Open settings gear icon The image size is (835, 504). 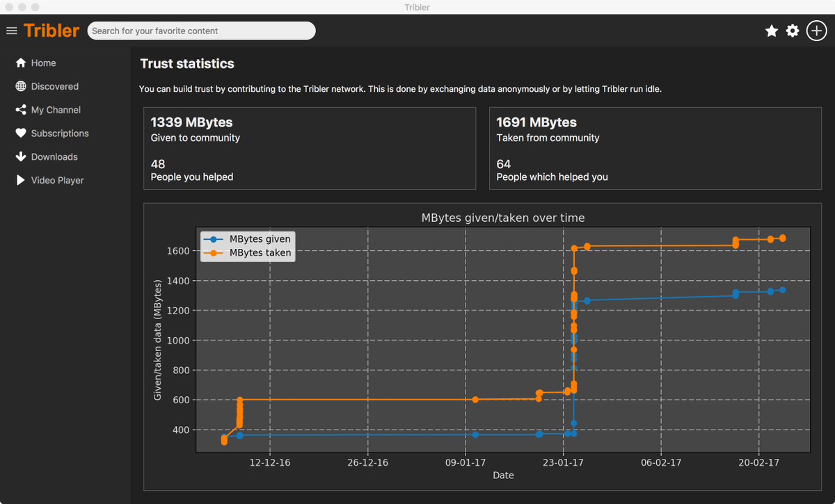coord(793,31)
